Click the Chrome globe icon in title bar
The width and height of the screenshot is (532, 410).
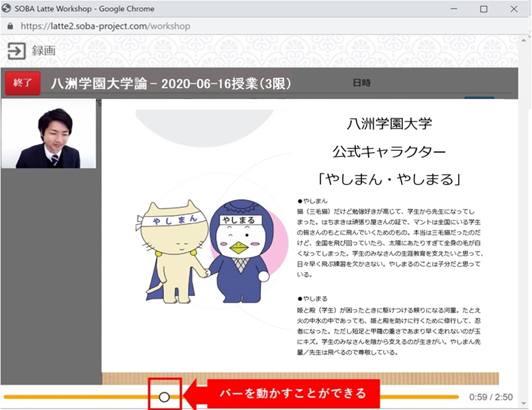(x=6, y=8)
